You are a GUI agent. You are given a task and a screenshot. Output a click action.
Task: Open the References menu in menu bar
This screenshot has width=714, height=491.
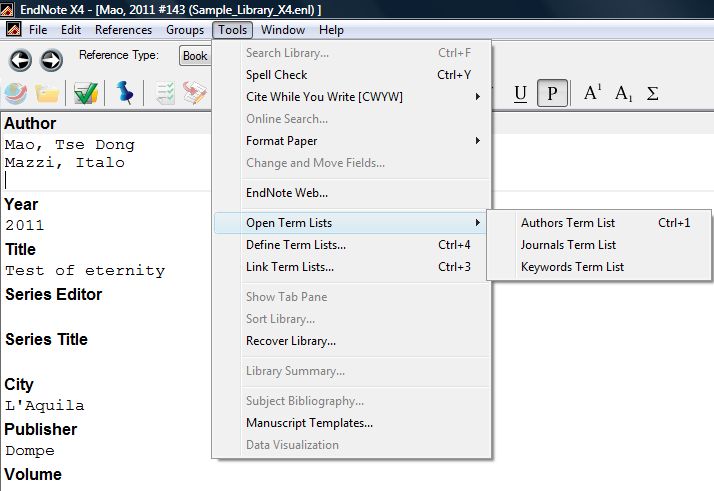pos(123,30)
